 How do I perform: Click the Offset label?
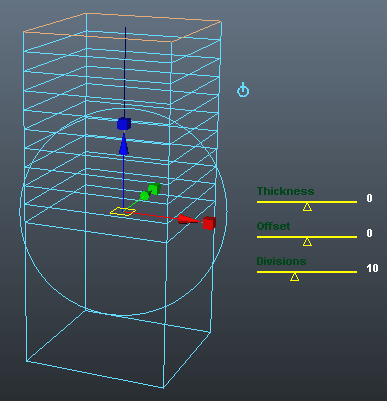(273, 226)
